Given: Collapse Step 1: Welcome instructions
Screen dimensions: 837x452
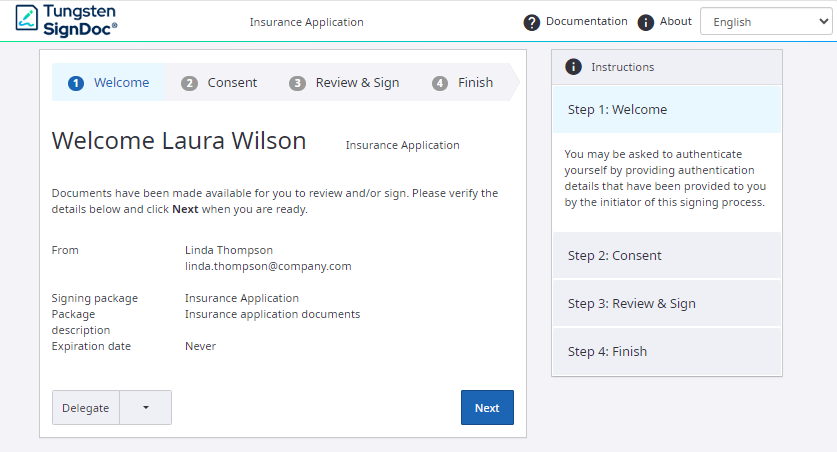Looking at the screenshot, I should pos(666,110).
